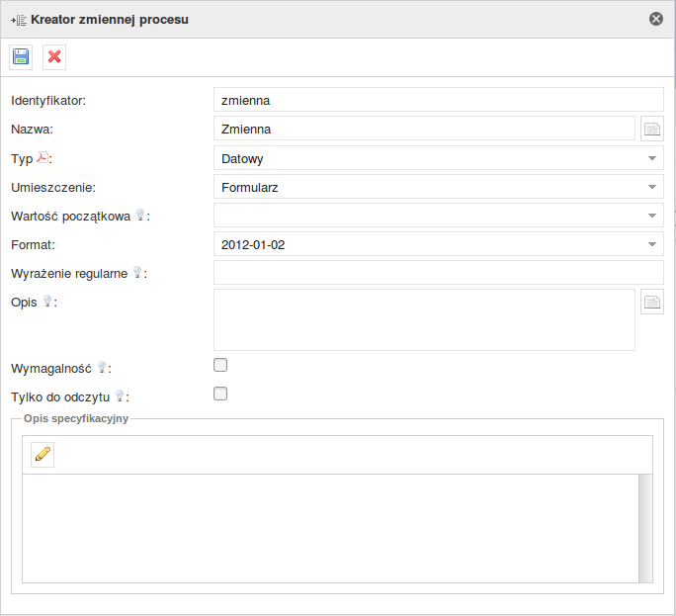Close the Kreator zmiennej procesu dialog

tap(656, 19)
